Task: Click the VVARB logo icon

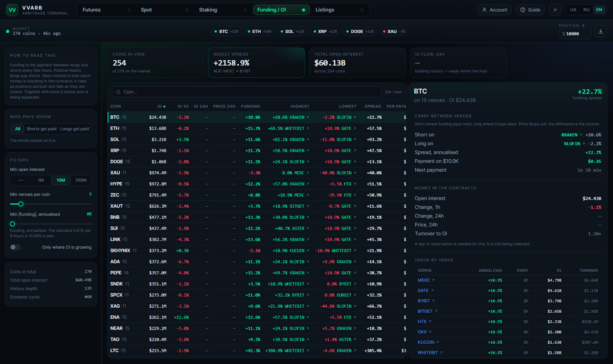Action: 12,10
